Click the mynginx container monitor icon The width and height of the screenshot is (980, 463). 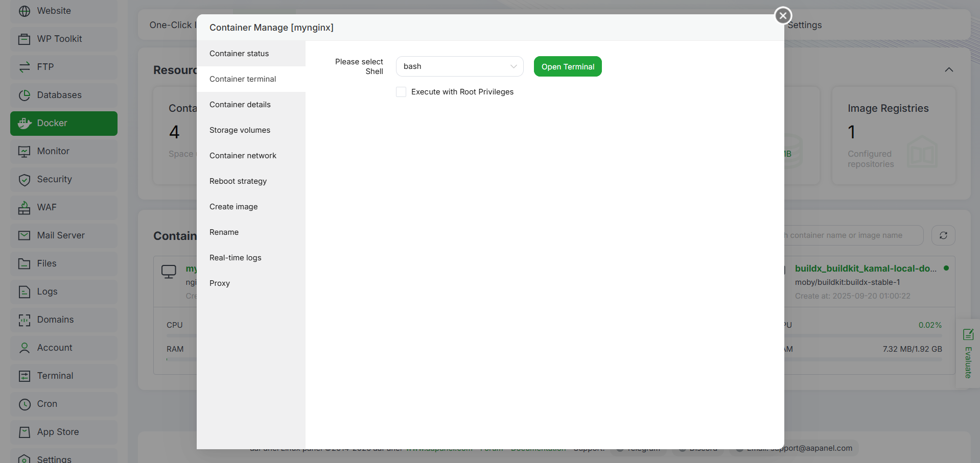[169, 271]
